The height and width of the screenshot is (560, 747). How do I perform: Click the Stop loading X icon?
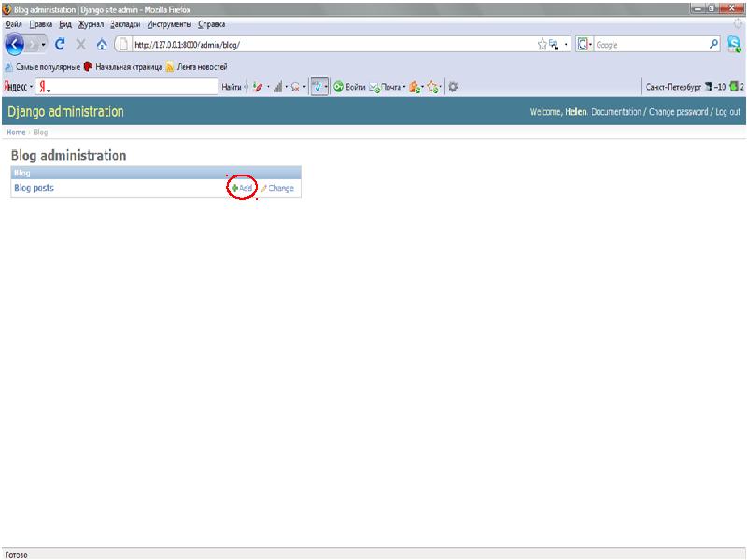click(81, 44)
